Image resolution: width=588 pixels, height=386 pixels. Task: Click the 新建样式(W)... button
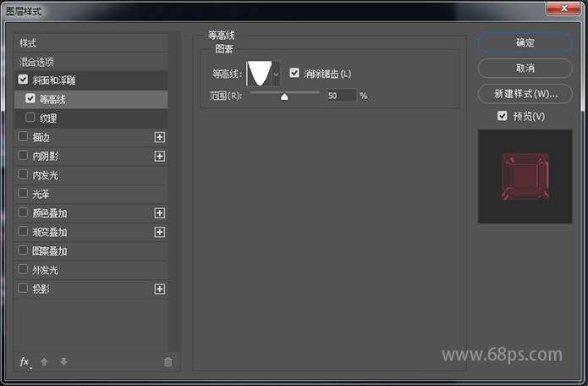[525, 94]
